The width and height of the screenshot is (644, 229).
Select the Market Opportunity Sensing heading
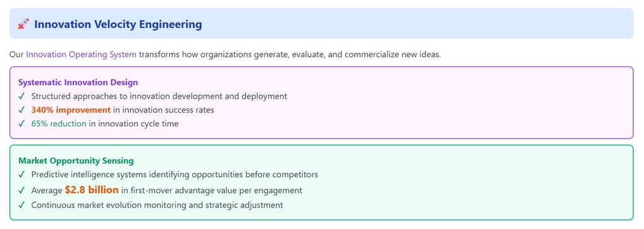click(x=76, y=161)
